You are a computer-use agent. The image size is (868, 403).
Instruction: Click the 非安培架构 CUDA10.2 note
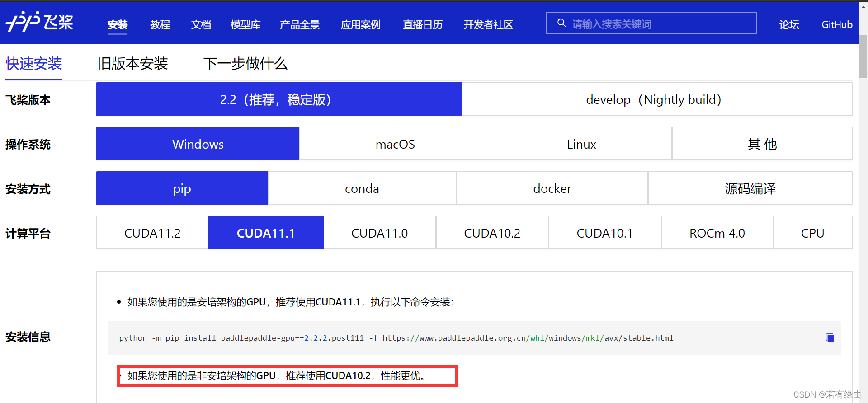tap(277, 375)
